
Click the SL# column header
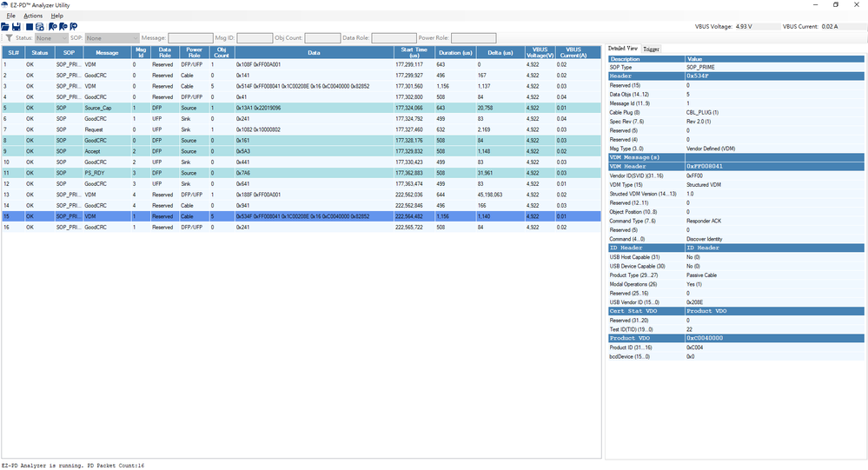coord(13,53)
